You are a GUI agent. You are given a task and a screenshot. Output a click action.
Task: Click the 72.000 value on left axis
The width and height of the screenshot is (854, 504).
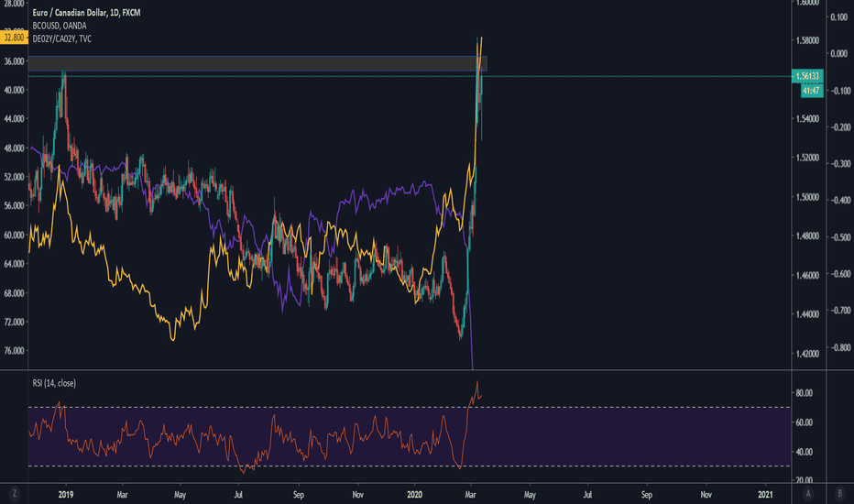[x=14, y=322]
